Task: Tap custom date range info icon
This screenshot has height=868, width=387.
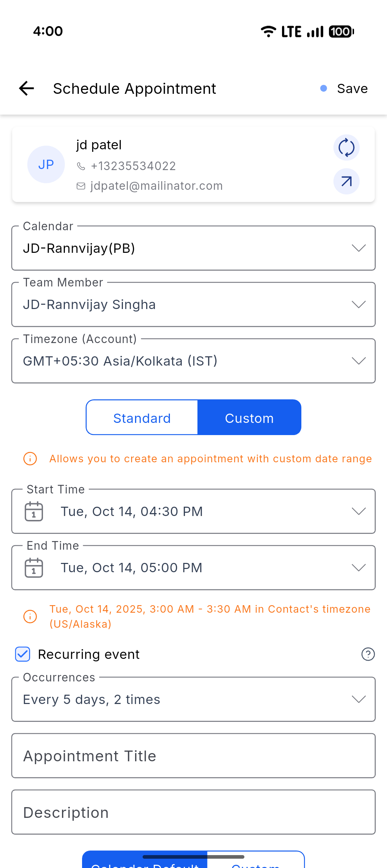Action: click(30, 459)
